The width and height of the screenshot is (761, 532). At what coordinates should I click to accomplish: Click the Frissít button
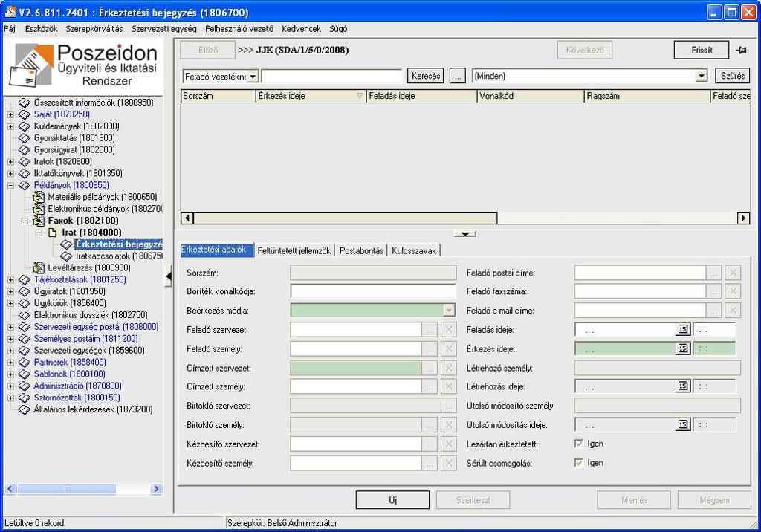pyautogui.click(x=702, y=50)
